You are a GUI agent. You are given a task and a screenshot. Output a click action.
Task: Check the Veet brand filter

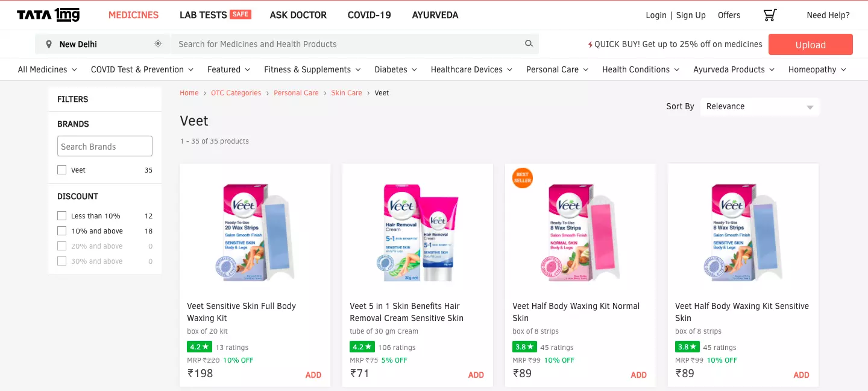tap(61, 170)
